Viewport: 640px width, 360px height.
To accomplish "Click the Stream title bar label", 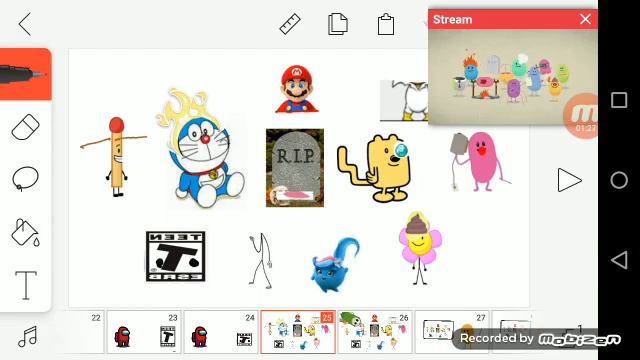I will pos(452,20).
